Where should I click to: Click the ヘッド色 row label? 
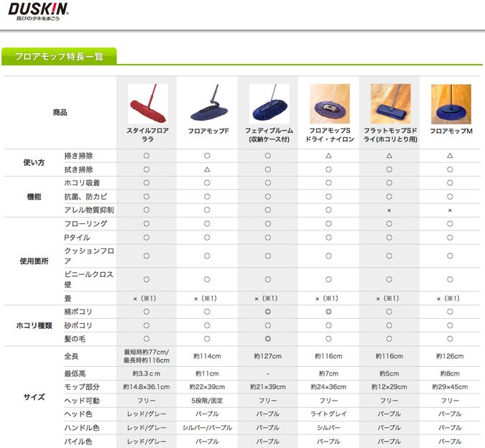78,414
